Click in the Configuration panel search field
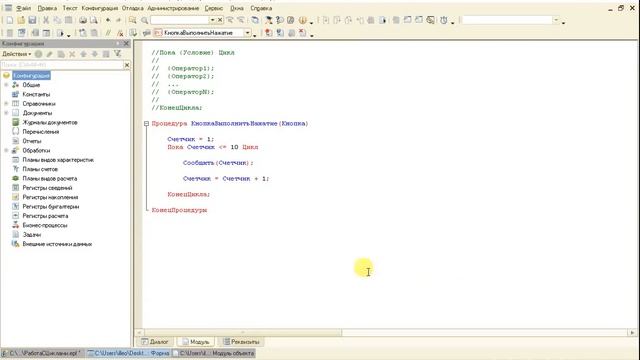 tap(62, 65)
